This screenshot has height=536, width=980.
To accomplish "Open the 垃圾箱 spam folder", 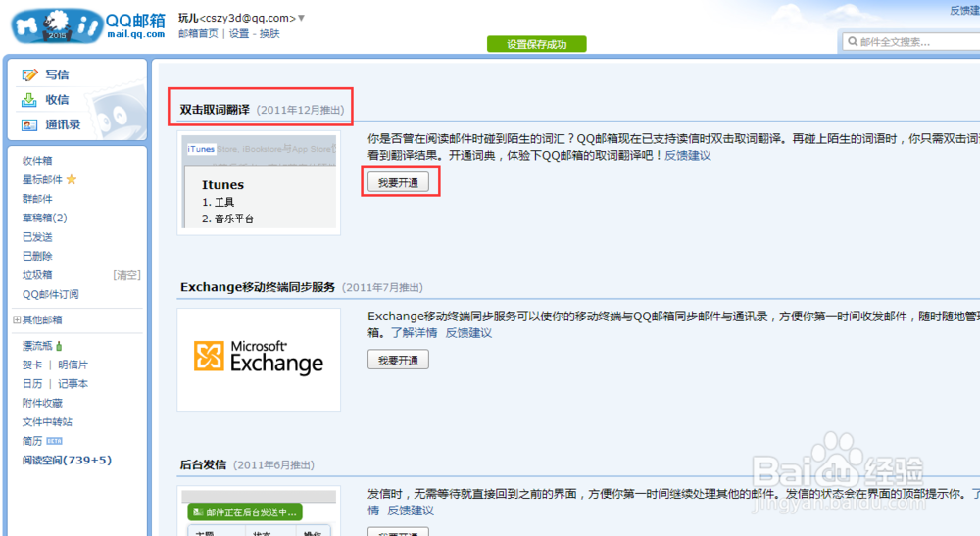I will pyautogui.click(x=37, y=275).
